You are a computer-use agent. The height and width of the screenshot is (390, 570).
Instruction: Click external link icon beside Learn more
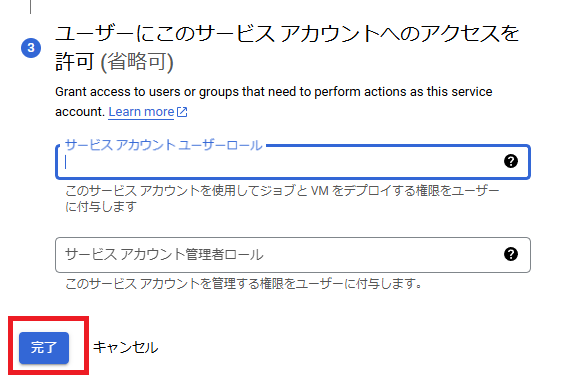point(182,112)
